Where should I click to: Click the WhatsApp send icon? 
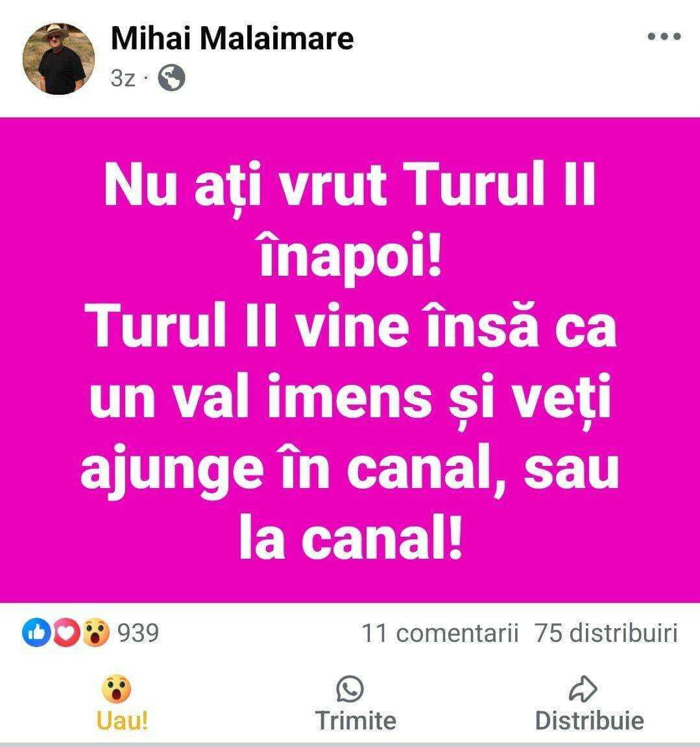[x=350, y=689]
